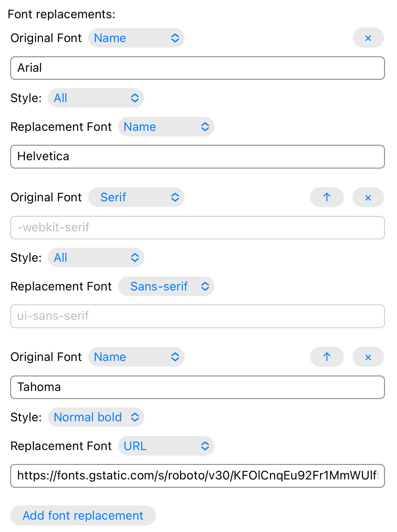Click the -webkit-serif placeholder field
Image resolution: width=397 pixels, height=532 pixels.
tap(198, 228)
